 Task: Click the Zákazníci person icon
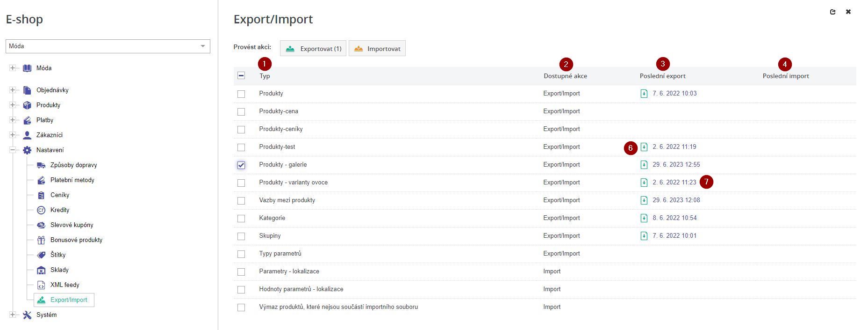pos(27,135)
